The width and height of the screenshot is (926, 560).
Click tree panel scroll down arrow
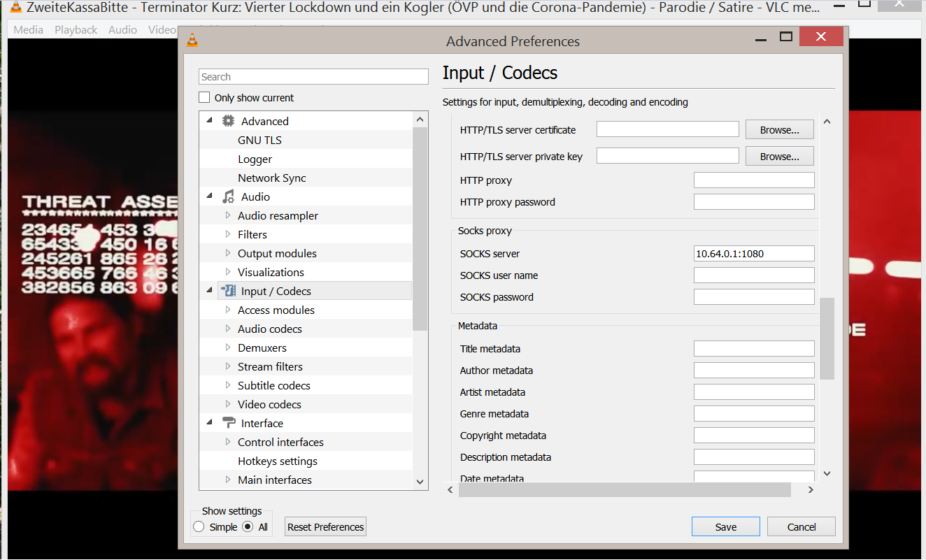420,482
